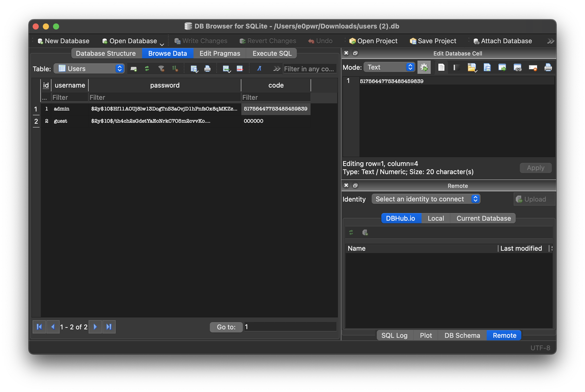Click the code column Filter field
585x392 pixels.
[276, 98]
